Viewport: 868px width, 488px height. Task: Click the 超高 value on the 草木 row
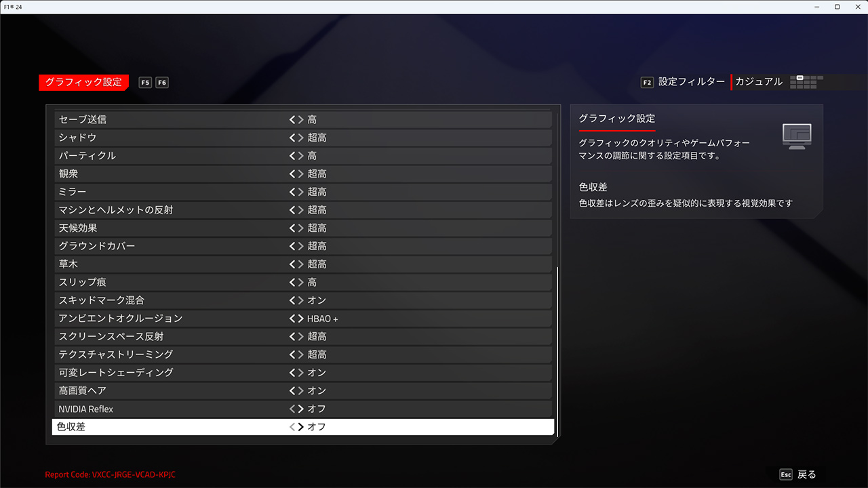click(317, 264)
